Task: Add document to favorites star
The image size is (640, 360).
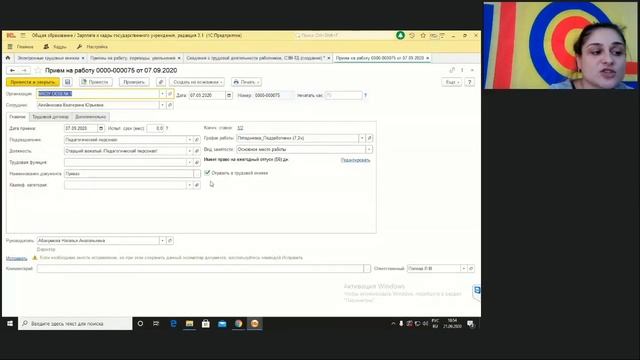Action: coord(38,71)
